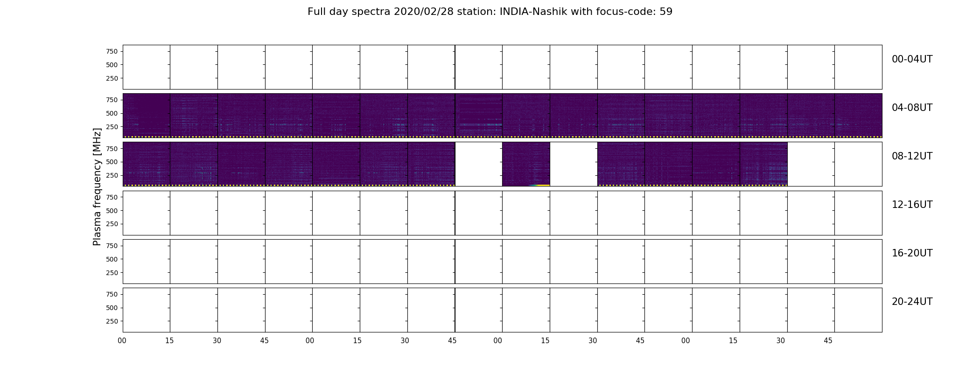Click the '00-04UT' row label
This screenshot has width=980, height=373.
pos(912,59)
